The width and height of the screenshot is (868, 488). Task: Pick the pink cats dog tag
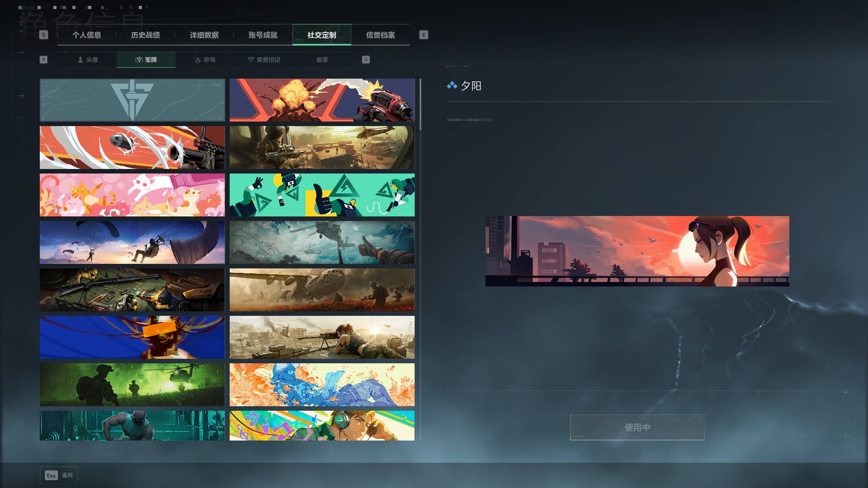tap(132, 195)
